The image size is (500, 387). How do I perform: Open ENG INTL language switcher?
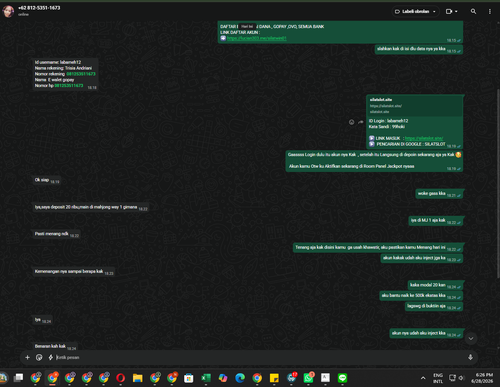point(438,378)
